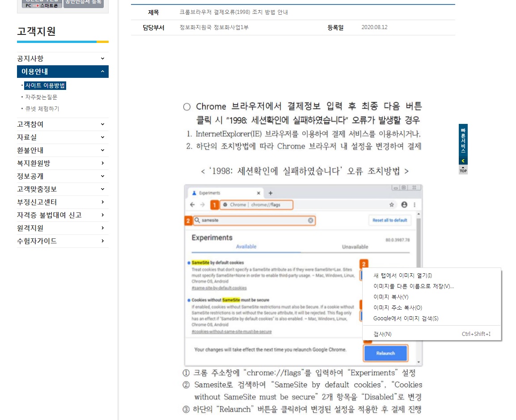
Task: Open the 부정신고센터 arrow chevron
Action: pos(103,202)
